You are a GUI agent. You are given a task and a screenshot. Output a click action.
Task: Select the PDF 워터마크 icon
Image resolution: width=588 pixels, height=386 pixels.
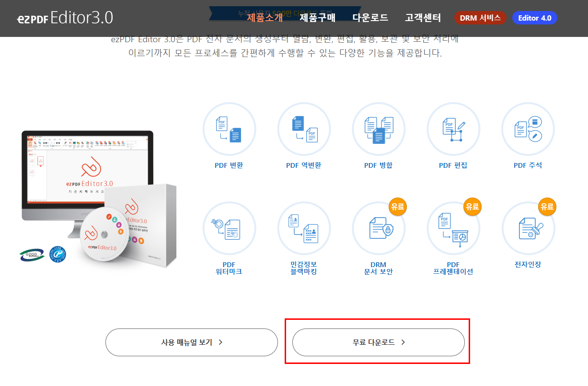(x=229, y=228)
